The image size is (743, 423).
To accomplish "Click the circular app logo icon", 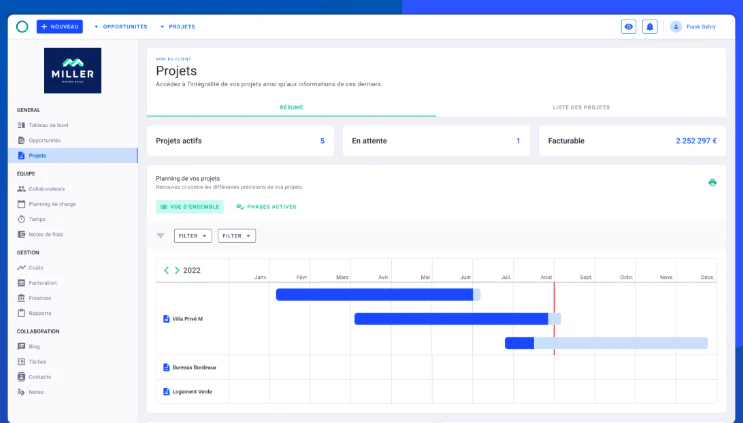I will pos(22,27).
